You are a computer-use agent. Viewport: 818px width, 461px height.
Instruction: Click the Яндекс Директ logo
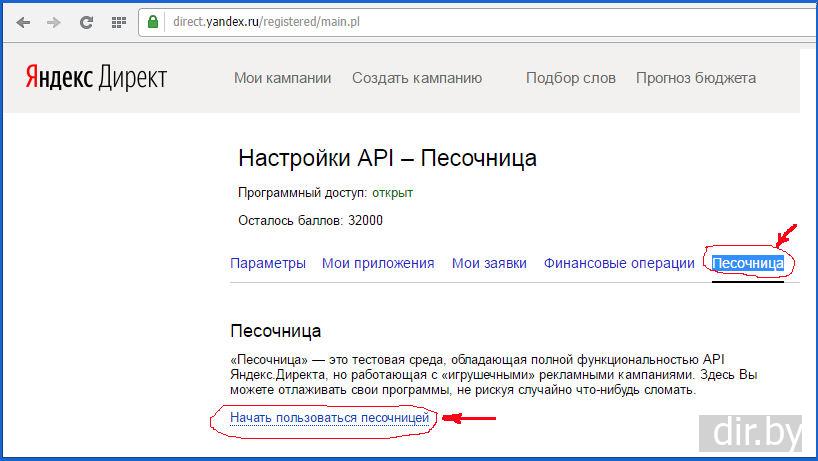click(x=96, y=78)
